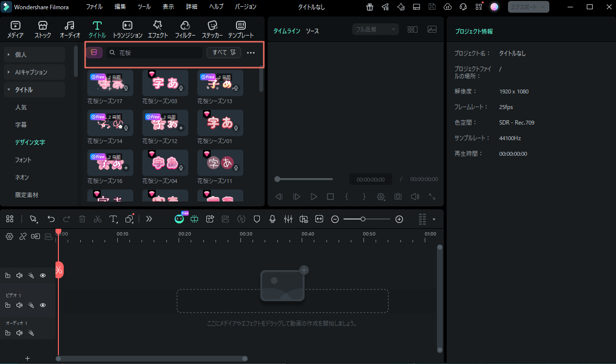
Task: Click the すべて filter button
Action: pos(224,53)
